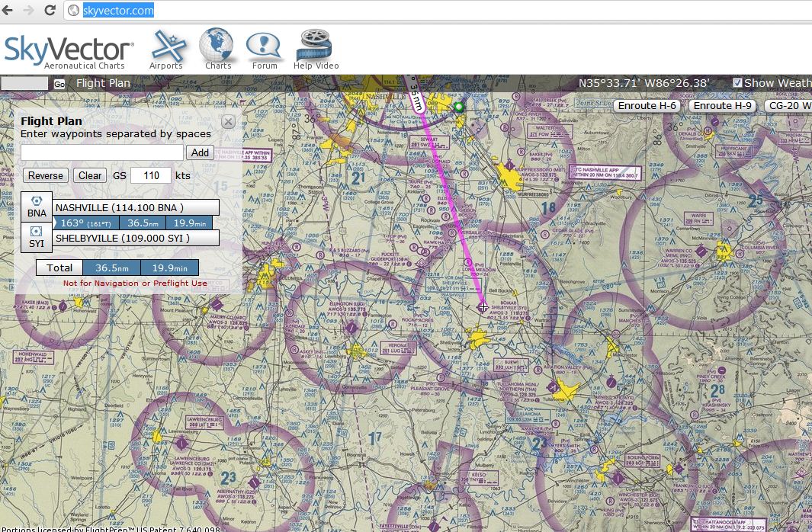The image size is (812, 532).
Task: Click the waypoints entry field
Action: tap(102, 152)
